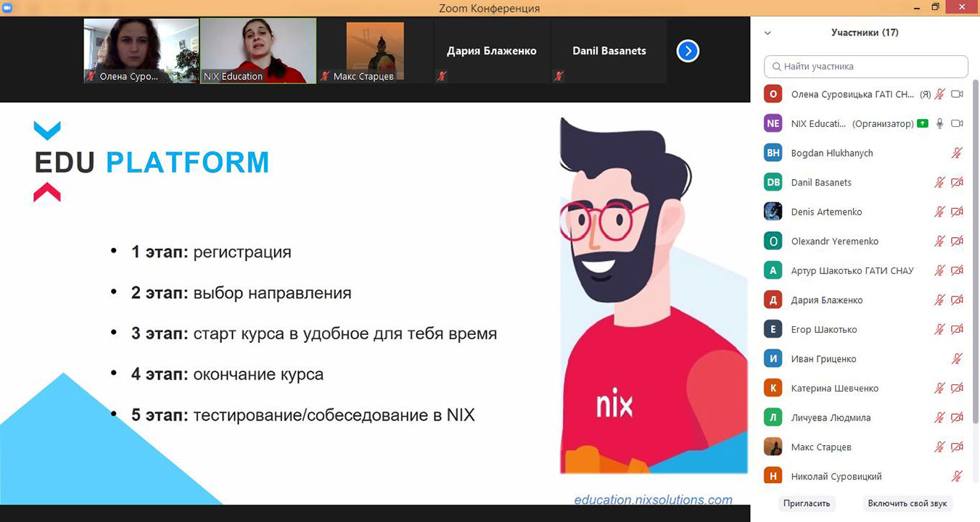Image resolution: width=980 pixels, height=522 pixels.
Task: Click the participant name Иван Гриценко
Action: tap(824, 359)
